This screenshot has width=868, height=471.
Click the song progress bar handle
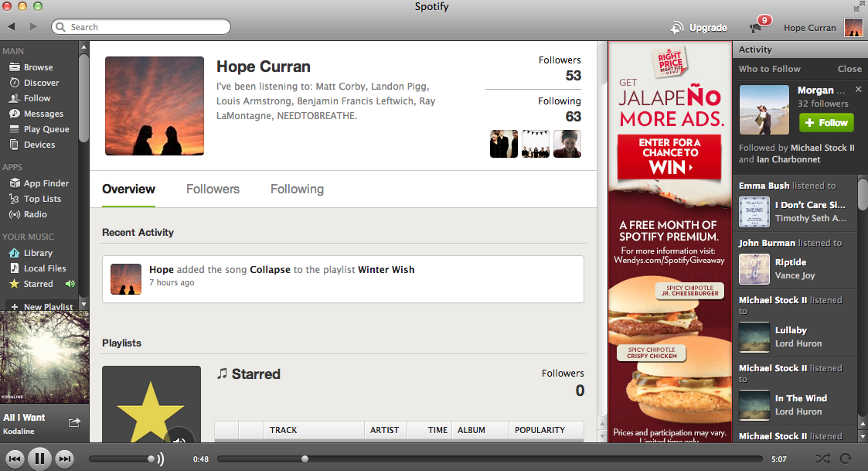[305, 459]
